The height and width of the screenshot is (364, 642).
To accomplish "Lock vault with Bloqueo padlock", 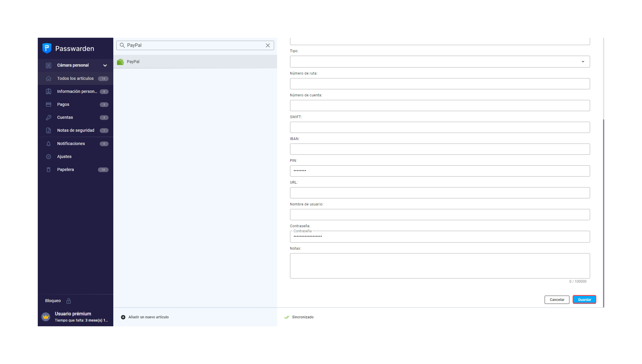I will coord(69,301).
